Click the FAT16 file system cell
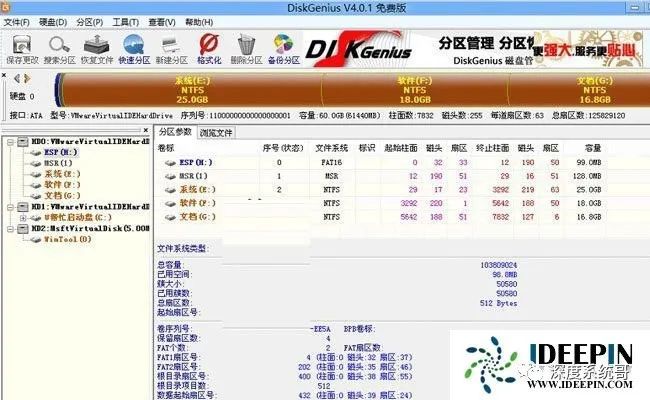This screenshot has height=400, width=650. click(332, 162)
